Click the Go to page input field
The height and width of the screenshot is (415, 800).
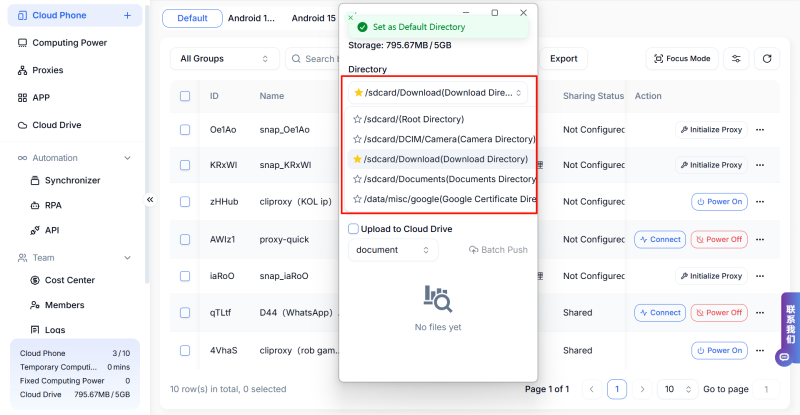coord(766,389)
